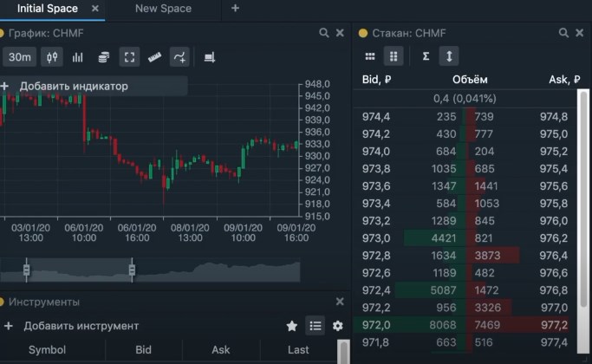
Task: Click the coins stack icon in chart toolbar
Action: click(x=103, y=57)
